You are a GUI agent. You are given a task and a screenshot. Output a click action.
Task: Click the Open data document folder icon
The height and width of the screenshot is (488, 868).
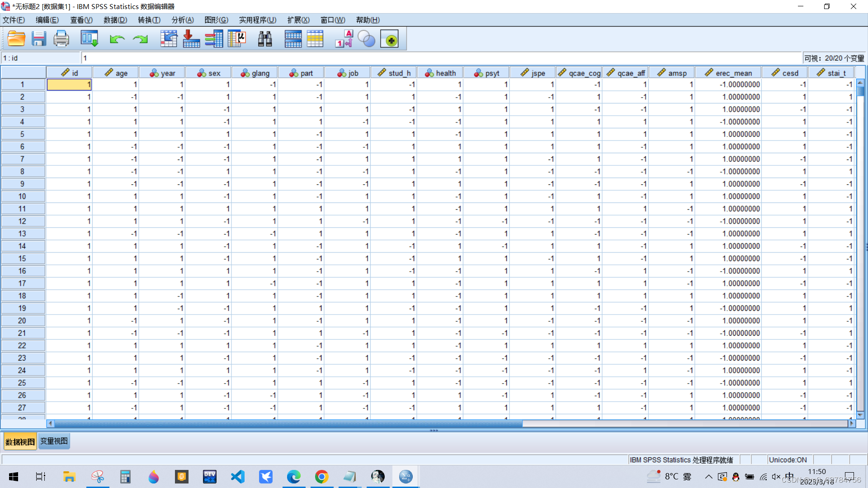pyautogui.click(x=16, y=39)
